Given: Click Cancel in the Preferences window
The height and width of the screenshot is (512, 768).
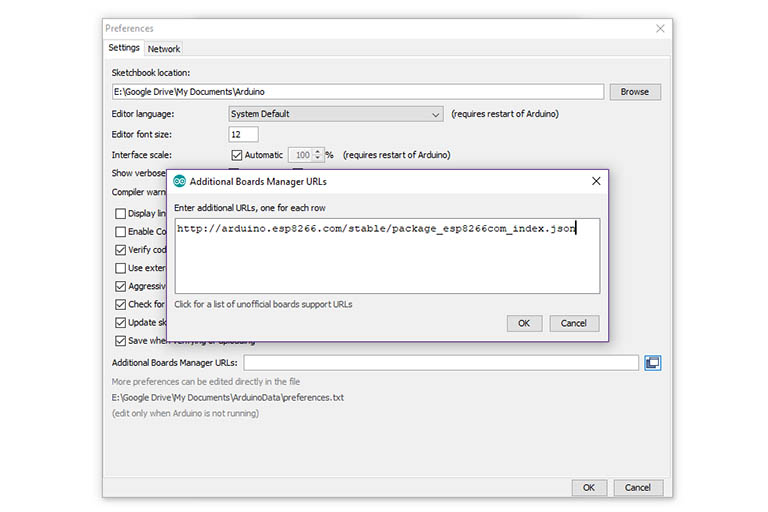Looking at the screenshot, I should [x=638, y=488].
